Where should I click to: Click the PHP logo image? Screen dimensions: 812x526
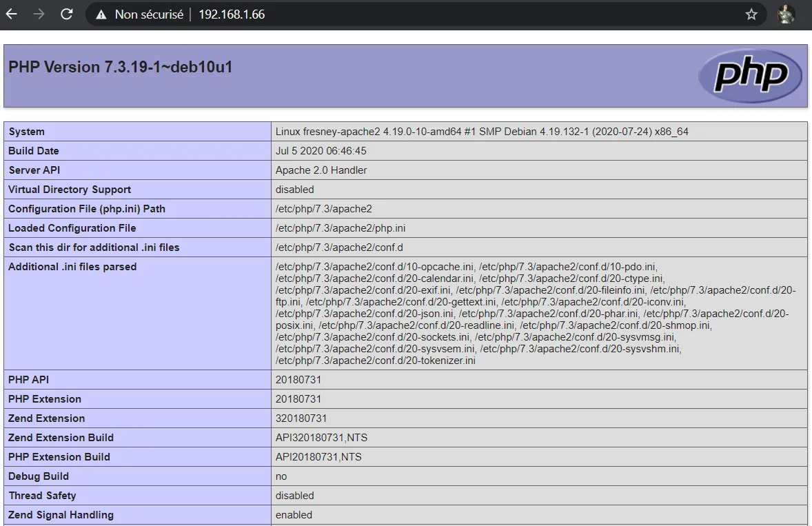(x=751, y=76)
